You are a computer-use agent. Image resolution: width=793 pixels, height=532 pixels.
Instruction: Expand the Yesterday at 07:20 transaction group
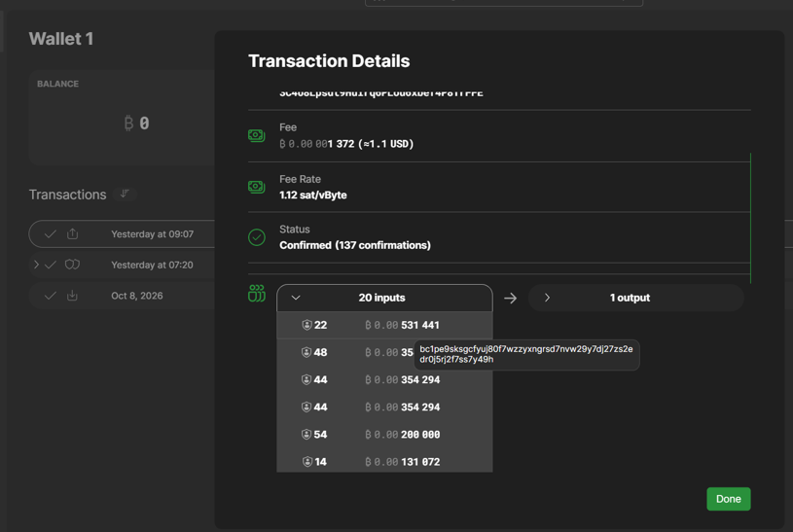coord(36,265)
